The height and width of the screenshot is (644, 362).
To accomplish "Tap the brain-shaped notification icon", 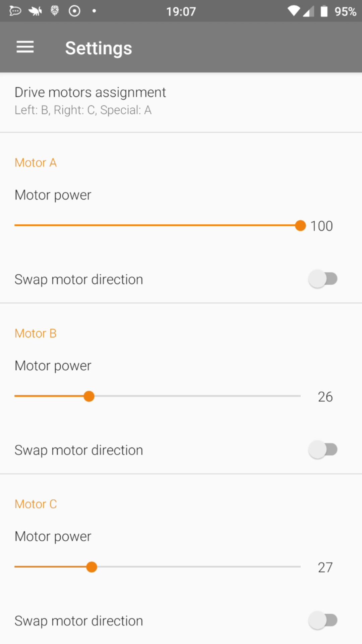I will coord(55,11).
